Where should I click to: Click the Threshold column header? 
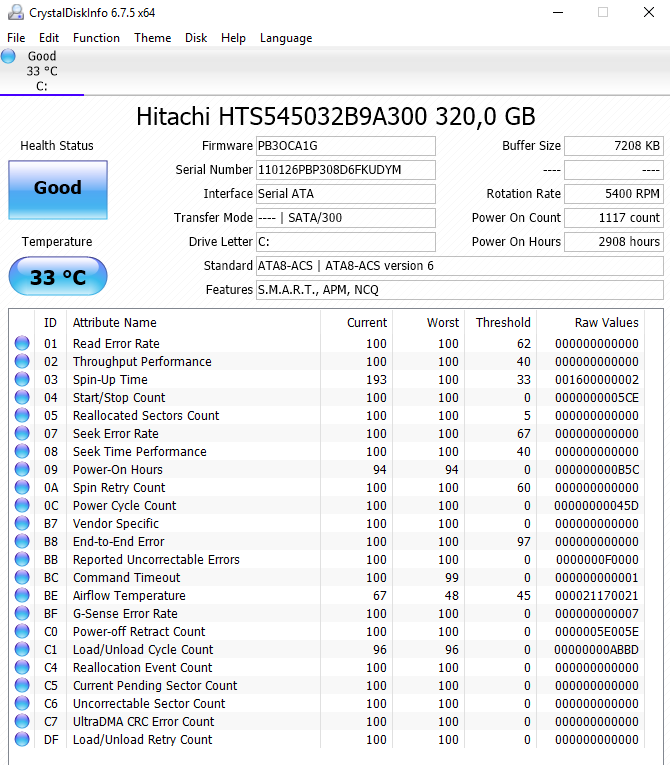click(503, 322)
